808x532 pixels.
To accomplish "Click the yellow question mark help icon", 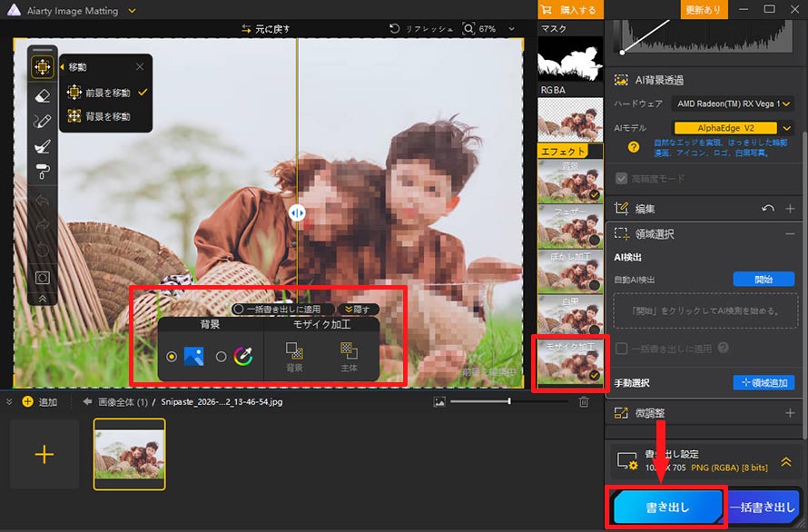I will tap(634, 147).
